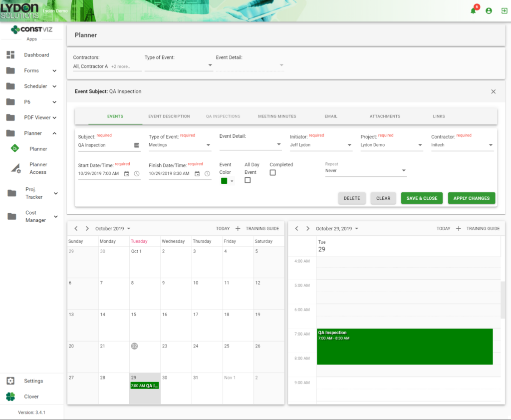This screenshot has width=511, height=420.
Task: Switch to the Meeting Minutes tab
Action: pos(277,116)
